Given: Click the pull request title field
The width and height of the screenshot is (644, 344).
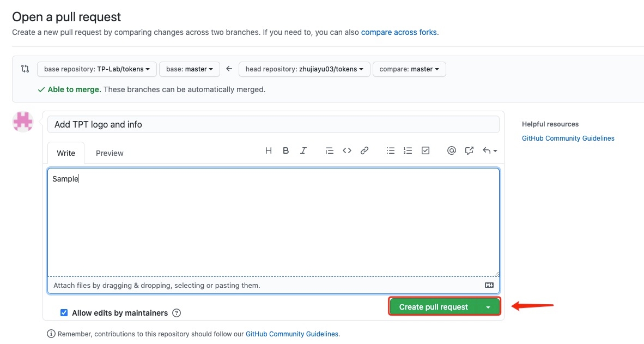Looking at the screenshot, I should (x=273, y=124).
